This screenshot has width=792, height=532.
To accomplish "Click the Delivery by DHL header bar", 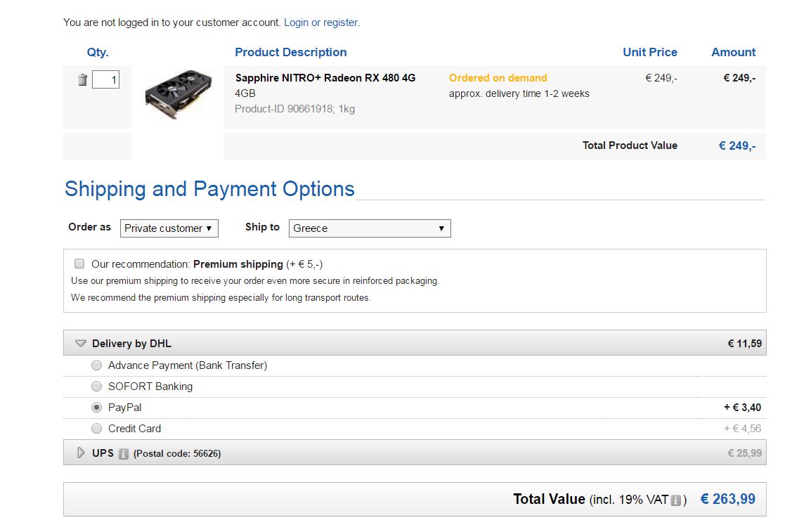I will (415, 343).
